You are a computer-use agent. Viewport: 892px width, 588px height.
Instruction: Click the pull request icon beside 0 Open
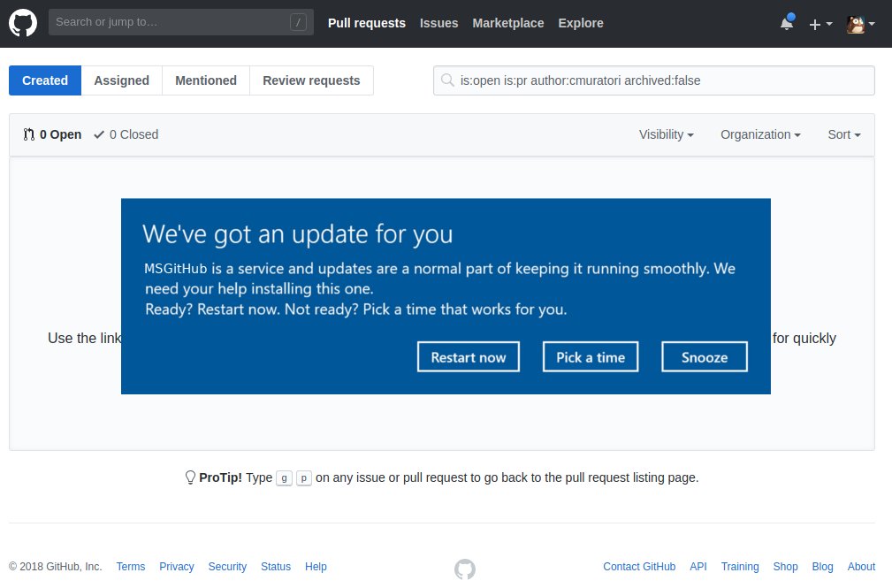pyautogui.click(x=28, y=134)
